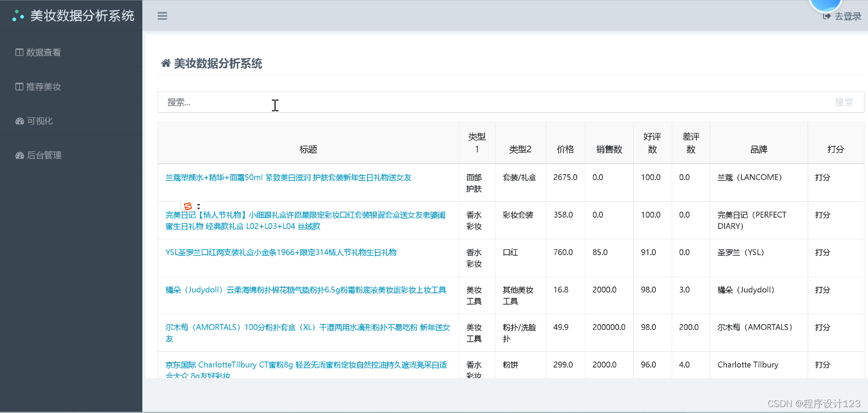The width and height of the screenshot is (868, 413).
Task: Click the Sogou input method icon
Action: [x=187, y=206]
